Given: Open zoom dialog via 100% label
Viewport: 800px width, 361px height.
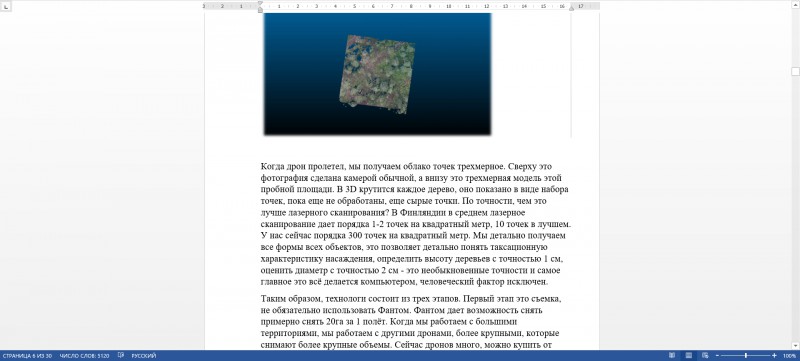Looking at the screenshot, I should pos(789,355).
